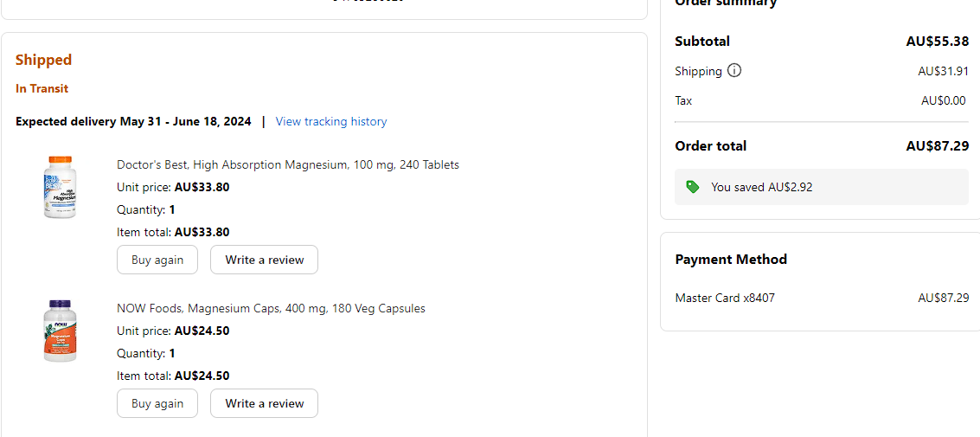980x437 pixels.
Task: Write a review for NOW Foods Magnesium Caps
Action: click(x=265, y=403)
